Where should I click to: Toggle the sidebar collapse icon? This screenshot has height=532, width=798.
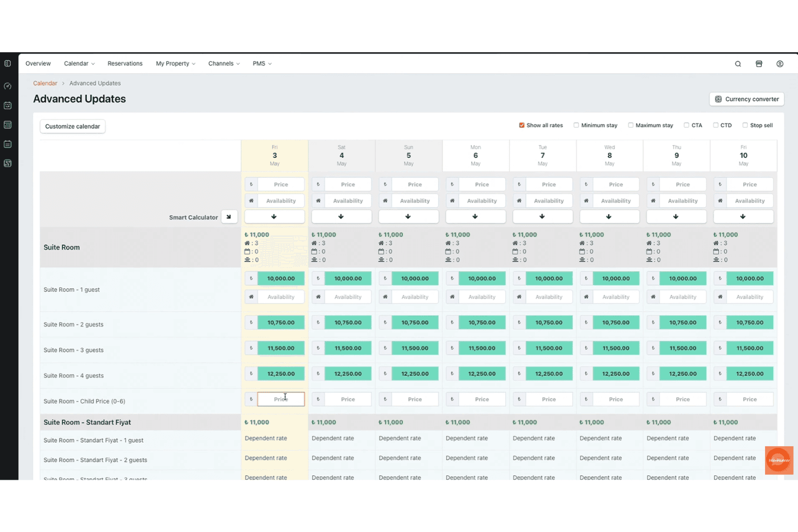pyautogui.click(x=8, y=64)
